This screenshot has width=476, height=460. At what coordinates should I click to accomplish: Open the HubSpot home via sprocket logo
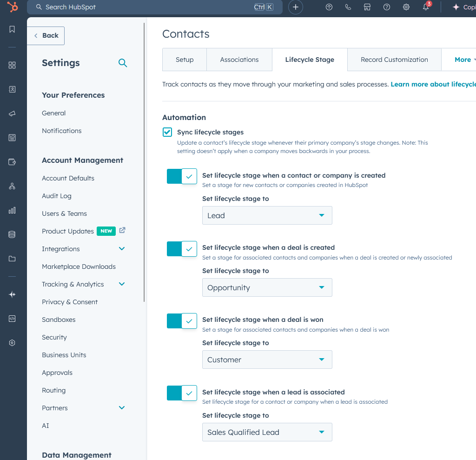tap(12, 7)
